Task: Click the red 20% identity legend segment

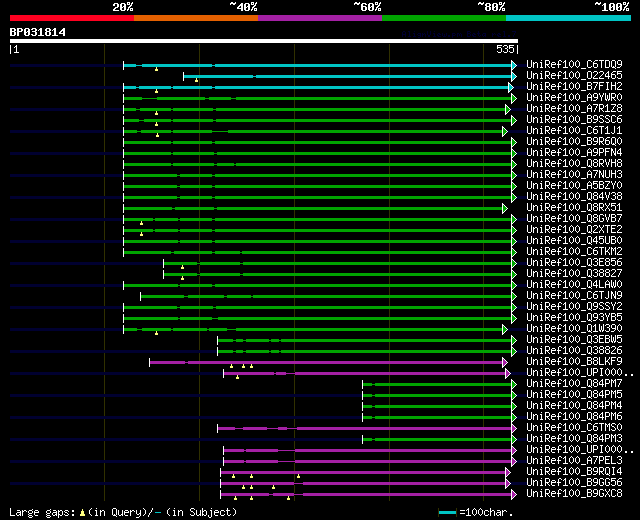Action: pyautogui.click(x=72, y=18)
